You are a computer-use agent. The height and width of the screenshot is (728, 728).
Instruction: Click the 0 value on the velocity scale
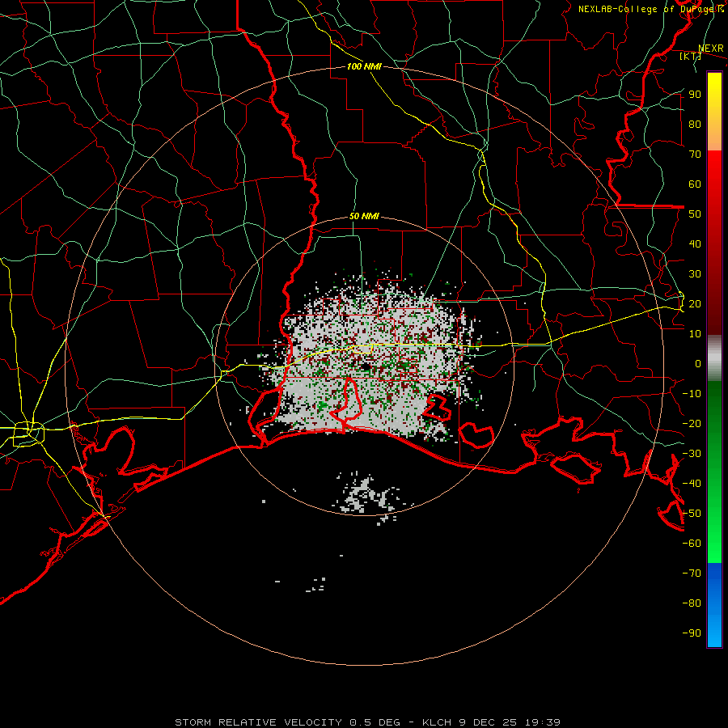[x=698, y=364]
